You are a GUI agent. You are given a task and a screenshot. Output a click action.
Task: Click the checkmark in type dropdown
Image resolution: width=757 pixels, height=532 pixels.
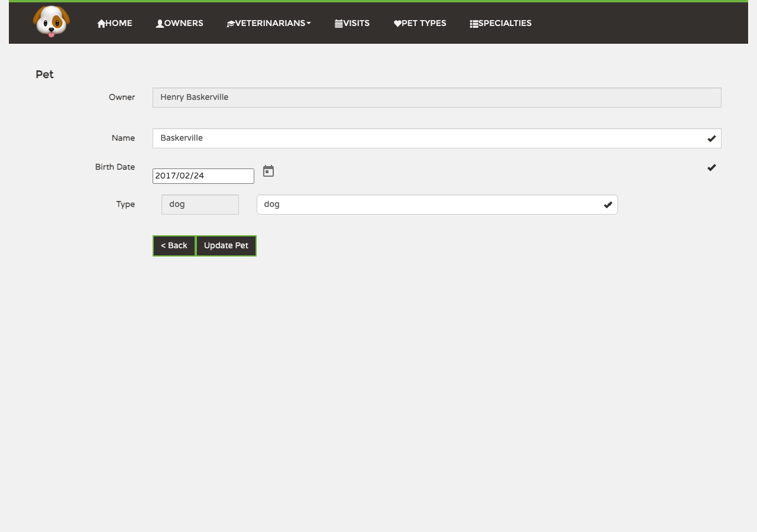[608, 205]
